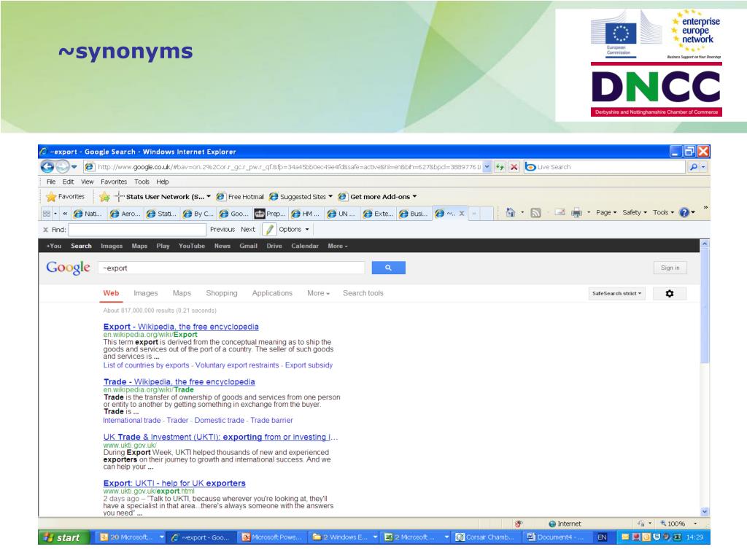747x560 pixels.
Task: Open the Export - Wikipedia result link
Action: (x=181, y=327)
